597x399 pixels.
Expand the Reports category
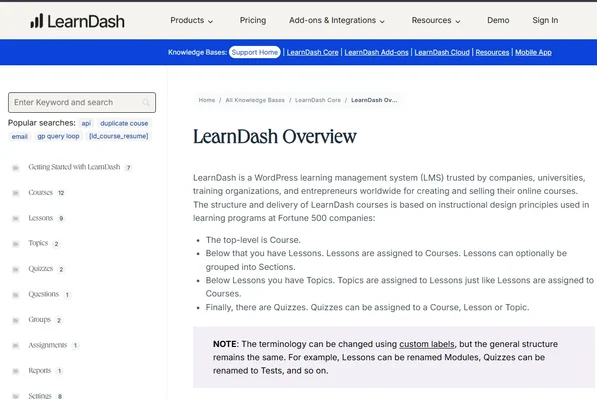[x=40, y=371]
